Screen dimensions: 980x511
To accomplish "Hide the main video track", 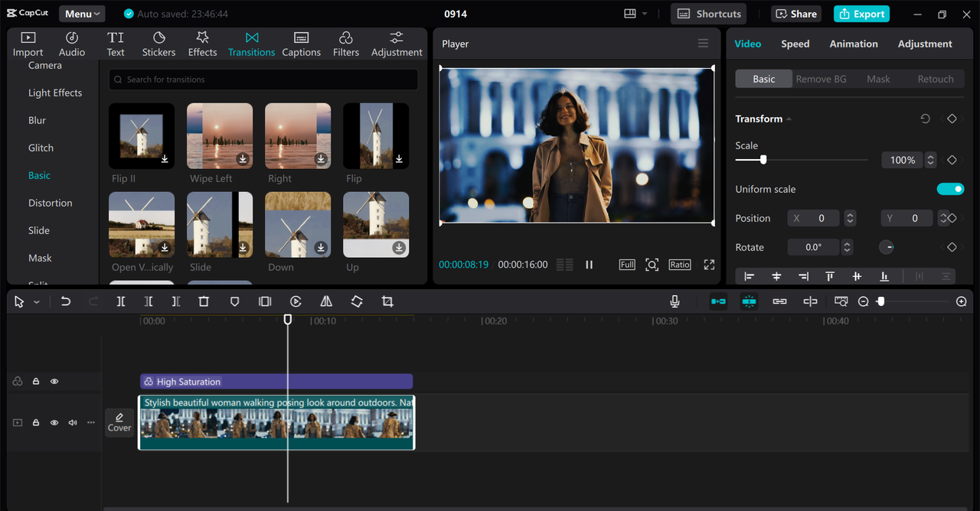I will (54, 422).
